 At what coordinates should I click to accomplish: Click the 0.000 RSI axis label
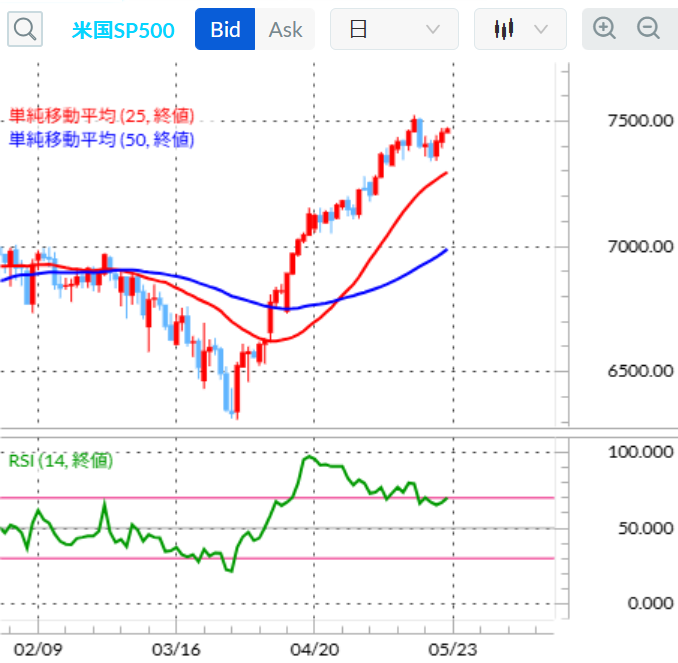(650, 603)
